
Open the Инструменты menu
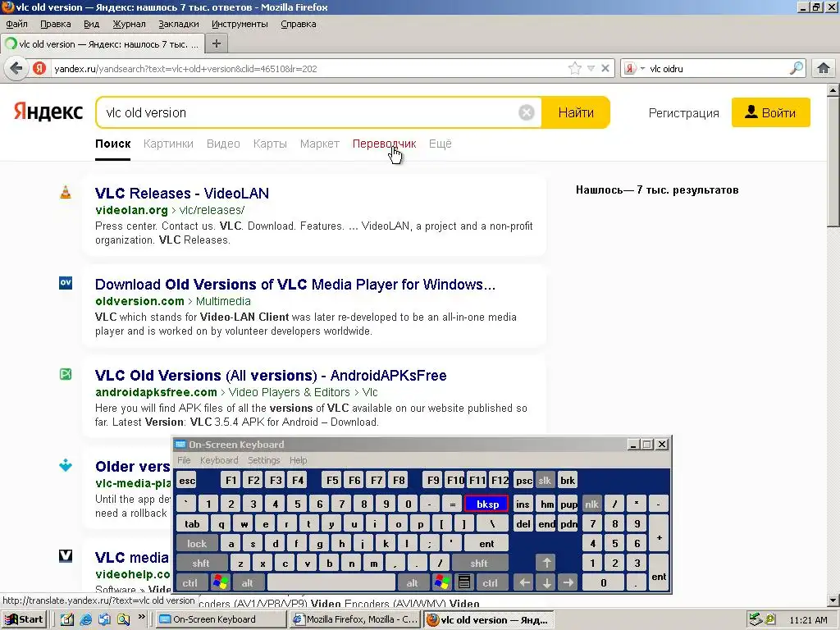pos(240,24)
